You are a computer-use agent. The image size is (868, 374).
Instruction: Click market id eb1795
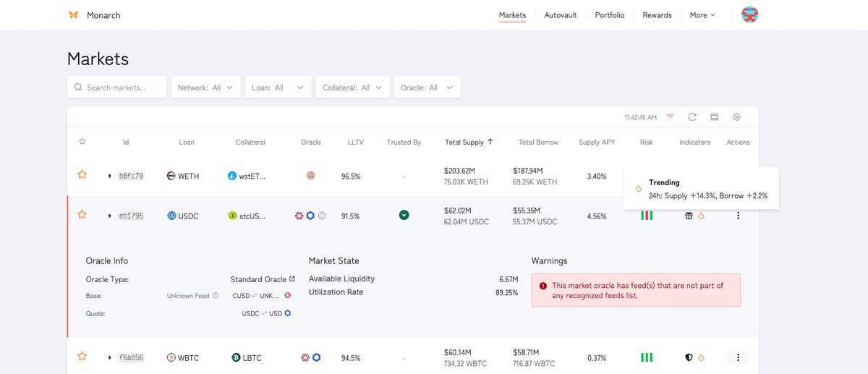pyautogui.click(x=131, y=216)
